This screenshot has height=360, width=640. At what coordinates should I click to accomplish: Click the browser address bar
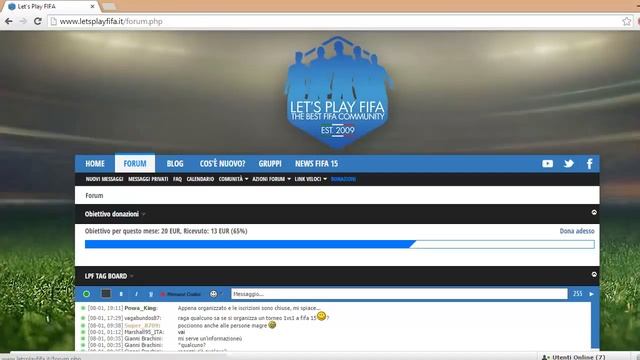pos(335,21)
